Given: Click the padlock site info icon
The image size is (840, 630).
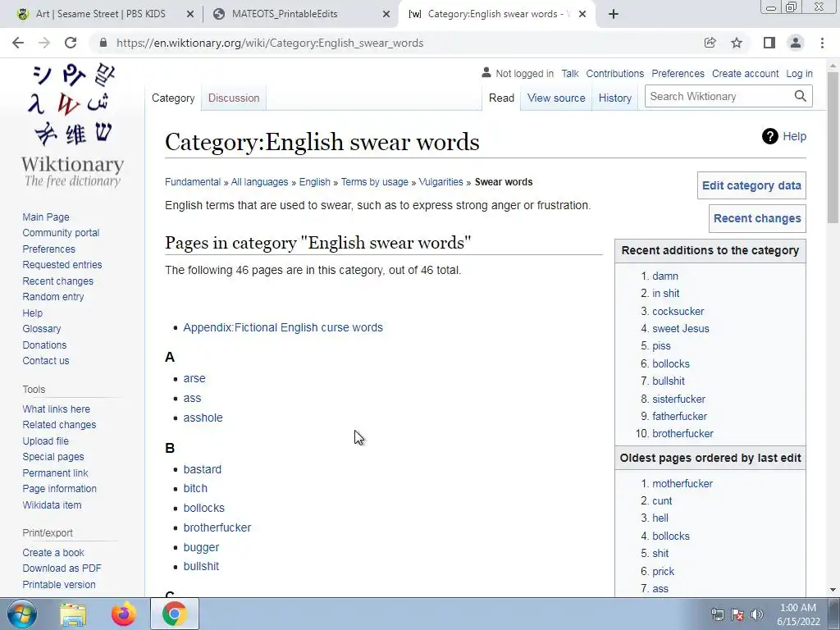Looking at the screenshot, I should pos(103,43).
